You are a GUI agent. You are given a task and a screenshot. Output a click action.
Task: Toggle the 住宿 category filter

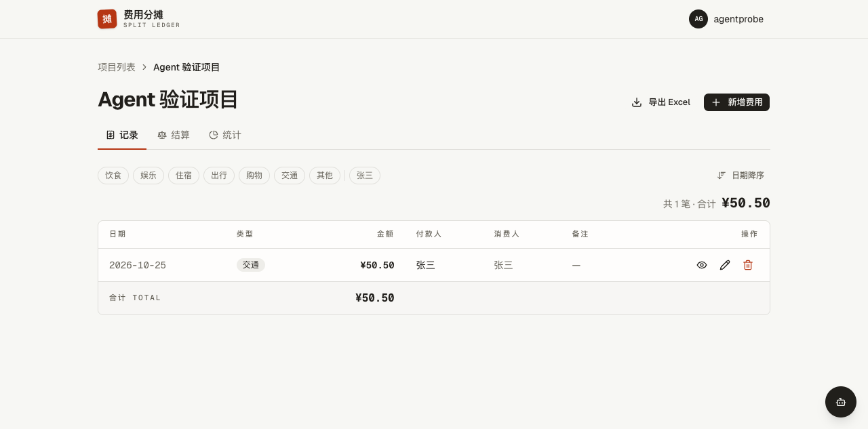184,176
